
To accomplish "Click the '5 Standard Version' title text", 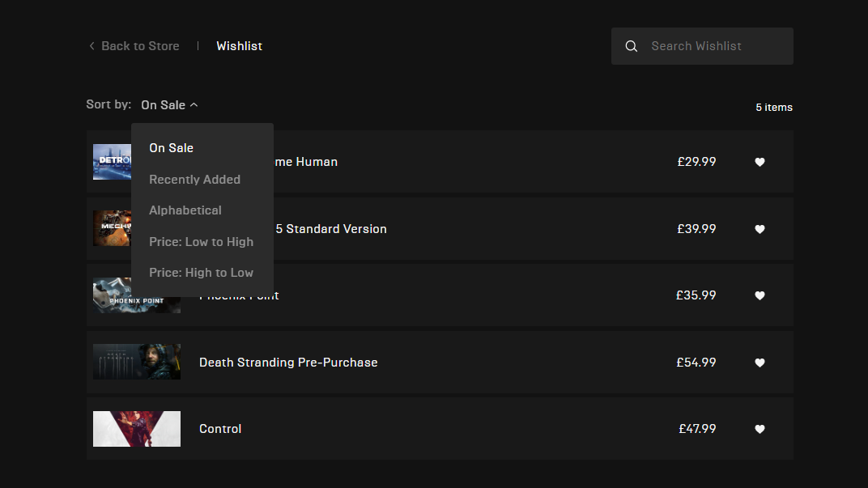I will click(331, 229).
